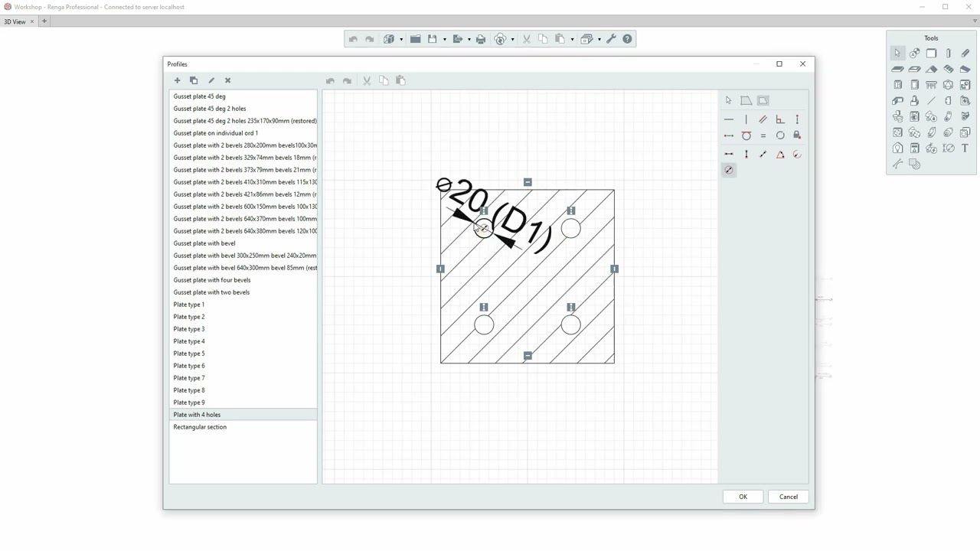The width and height of the screenshot is (980, 551).
Task: Apply the parallel constraint tool
Action: pos(763,119)
